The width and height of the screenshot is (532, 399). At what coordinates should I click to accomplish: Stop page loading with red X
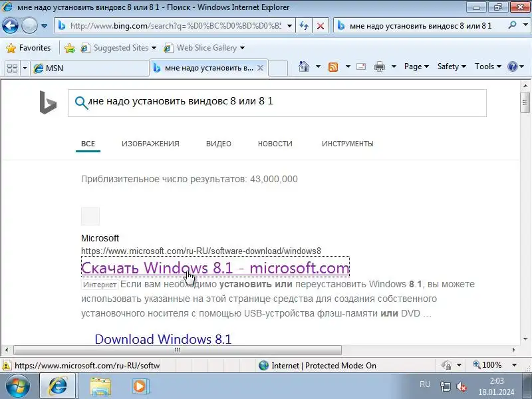click(x=321, y=26)
